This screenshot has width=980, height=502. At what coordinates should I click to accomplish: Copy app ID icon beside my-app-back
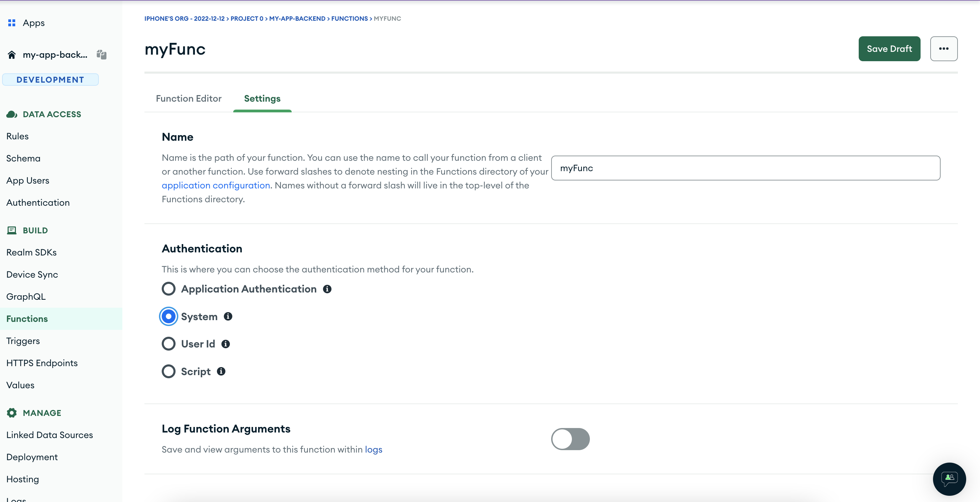click(x=101, y=54)
